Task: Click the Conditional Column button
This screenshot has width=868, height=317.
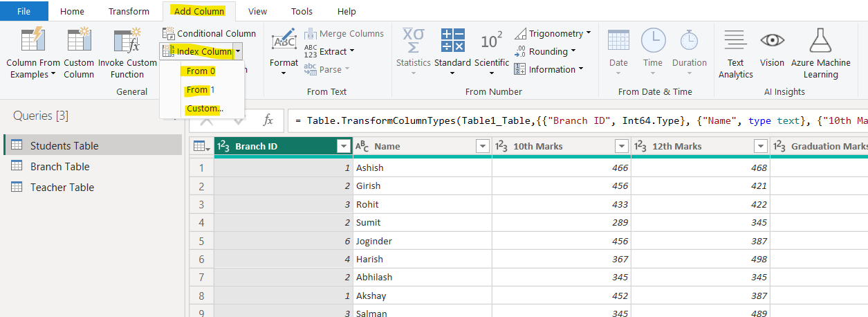Action: [209, 33]
